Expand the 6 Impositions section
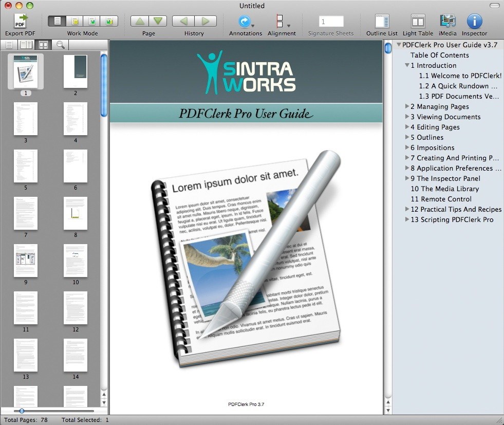The image size is (504, 425). tap(407, 147)
